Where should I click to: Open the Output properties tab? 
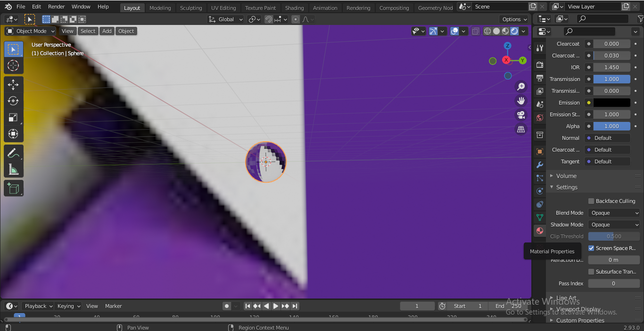(540, 78)
